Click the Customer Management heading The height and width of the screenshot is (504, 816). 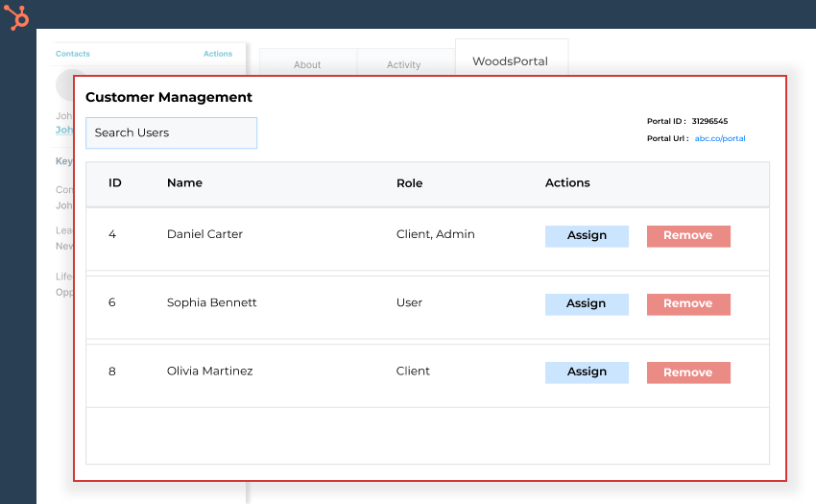coord(169,97)
